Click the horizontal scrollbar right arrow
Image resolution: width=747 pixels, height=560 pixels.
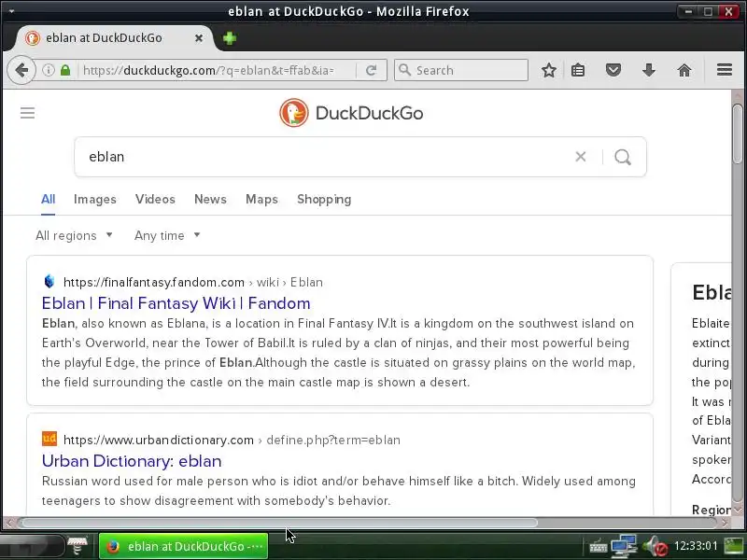tap(725, 523)
